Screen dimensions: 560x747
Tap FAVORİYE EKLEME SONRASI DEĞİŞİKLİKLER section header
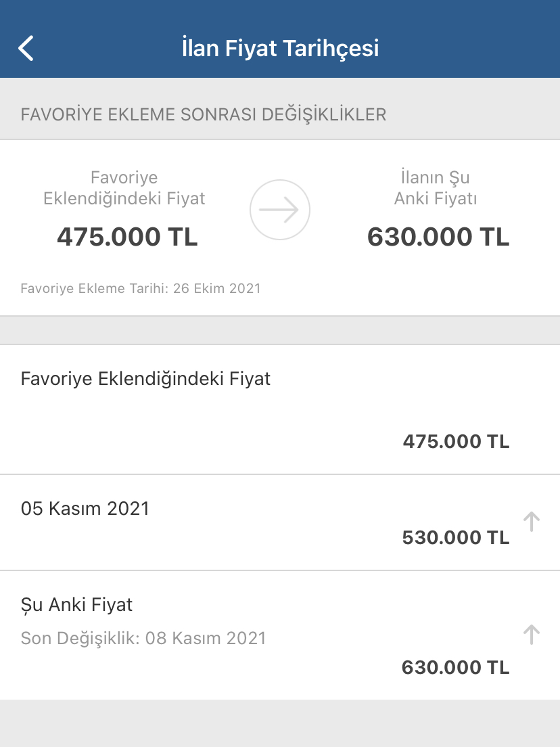click(x=204, y=114)
